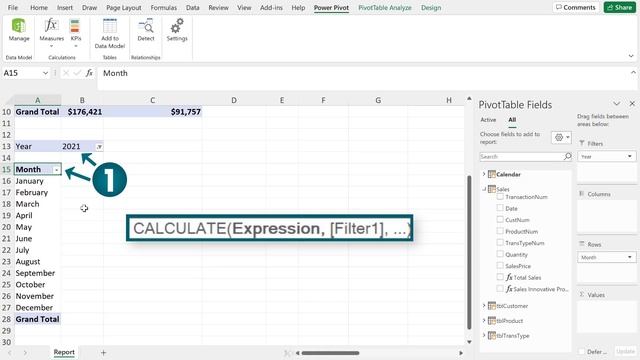This screenshot has width=640, height=360.
Task: Check the TransTypeNum field checkbox
Action: [x=500, y=242]
